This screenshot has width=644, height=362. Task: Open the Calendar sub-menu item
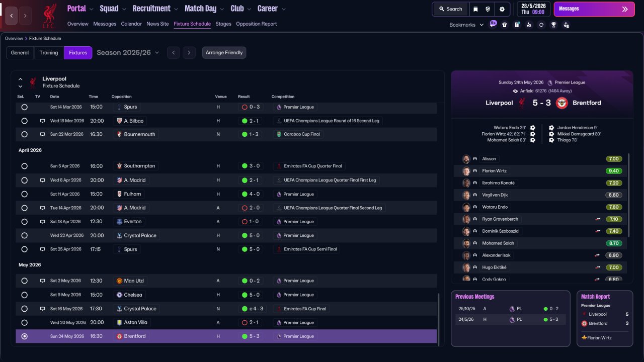click(x=131, y=24)
